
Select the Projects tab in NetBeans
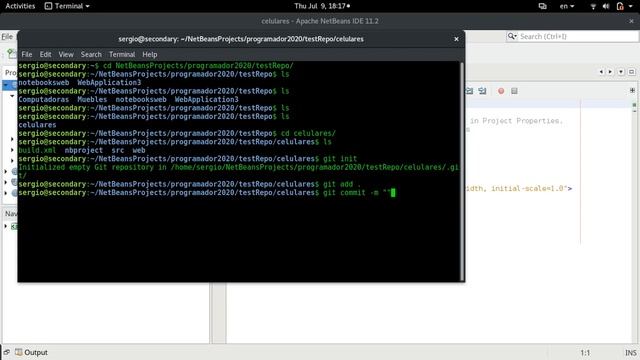[10, 73]
